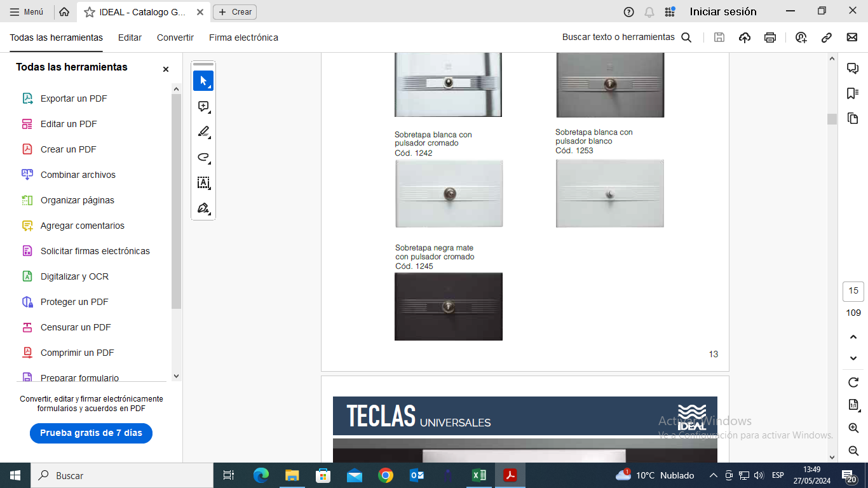Zoom in with the magnifier plus icon
Viewport: 868px width, 488px height.
point(853,428)
